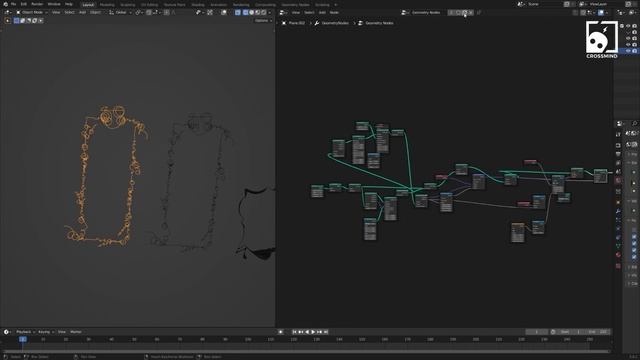Screen dimensions: 640x360
Task: Click the current frame number field
Action: tap(536, 332)
